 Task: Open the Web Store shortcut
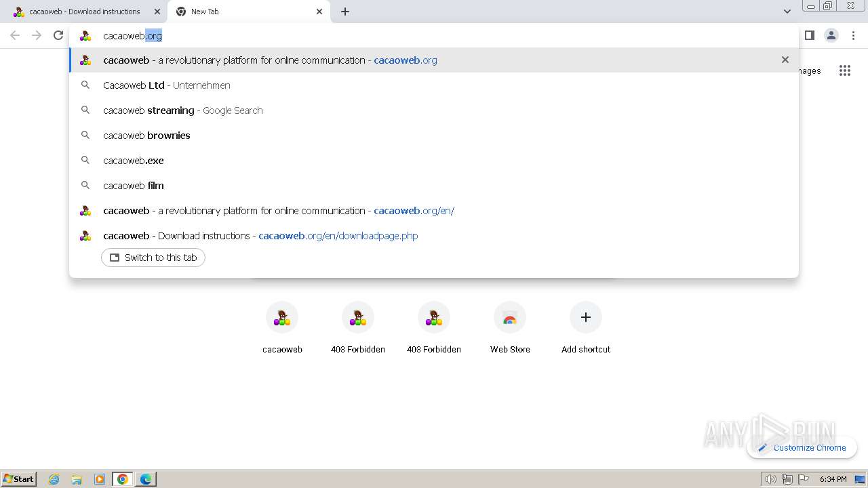pyautogui.click(x=510, y=329)
